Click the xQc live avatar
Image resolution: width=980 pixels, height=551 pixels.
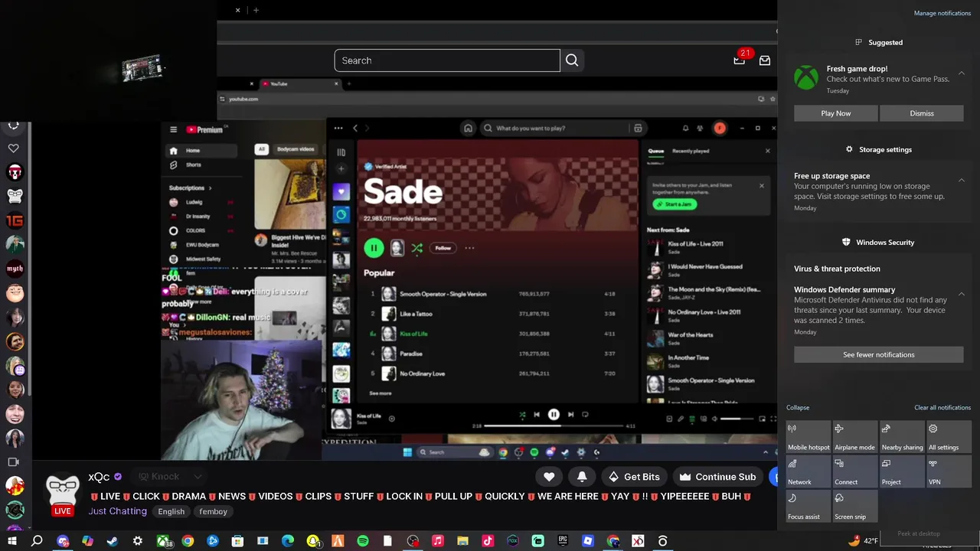click(x=62, y=495)
